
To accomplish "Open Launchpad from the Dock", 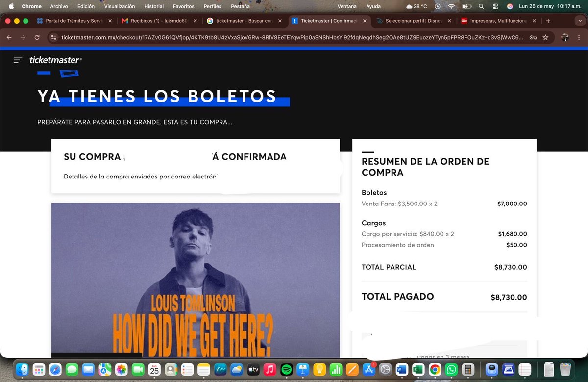I will [39, 369].
